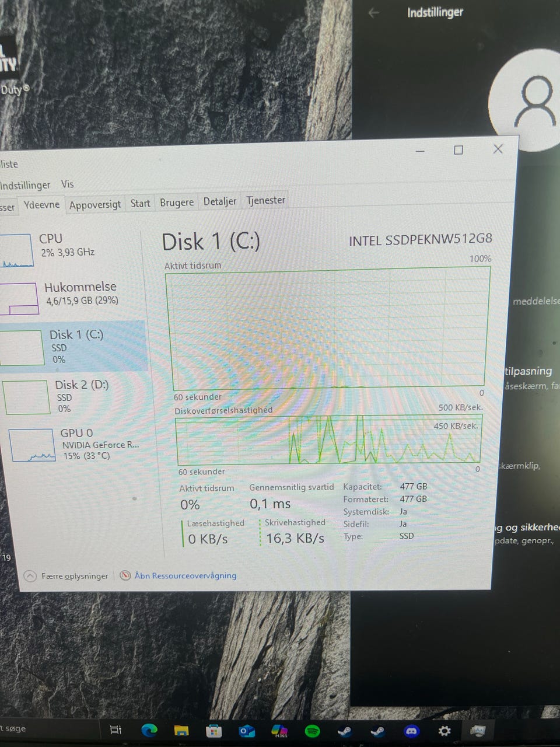Viewport: 560px width, 747px height.
Task: Click the Kapacitet 477 GB value
Action: (x=414, y=486)
